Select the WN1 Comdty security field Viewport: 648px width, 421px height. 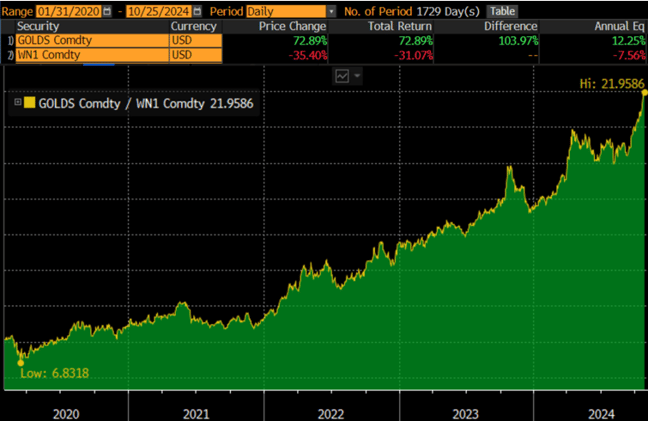pyautogui.click(x=92, y=55)
